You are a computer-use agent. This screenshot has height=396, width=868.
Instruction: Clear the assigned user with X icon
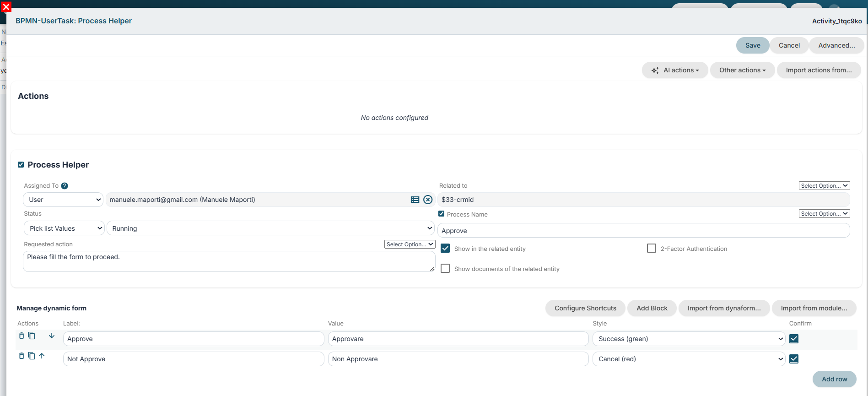click(428, 200)
